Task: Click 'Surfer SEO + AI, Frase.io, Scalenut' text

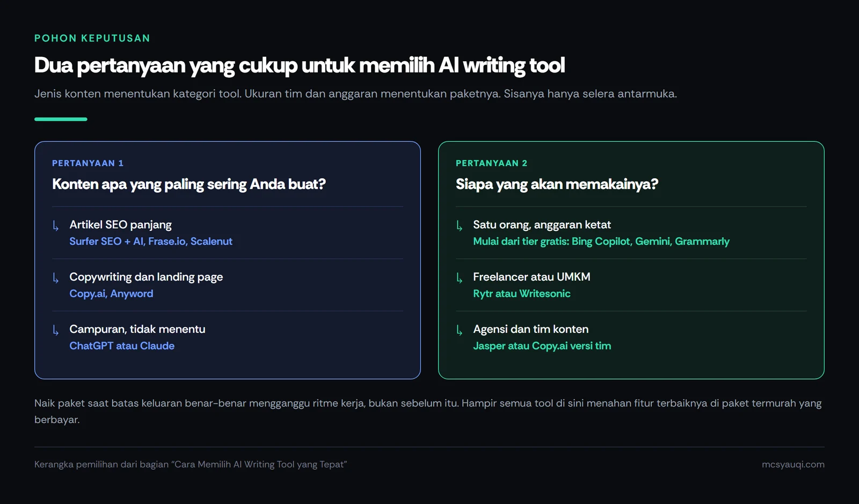Action: coord(151,242)
